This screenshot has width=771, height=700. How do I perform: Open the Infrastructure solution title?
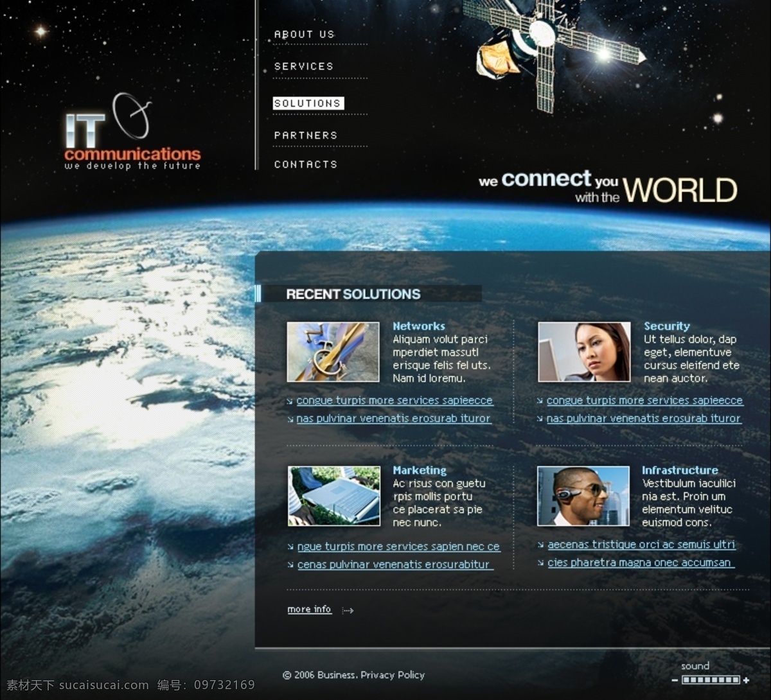coord(680,470)
